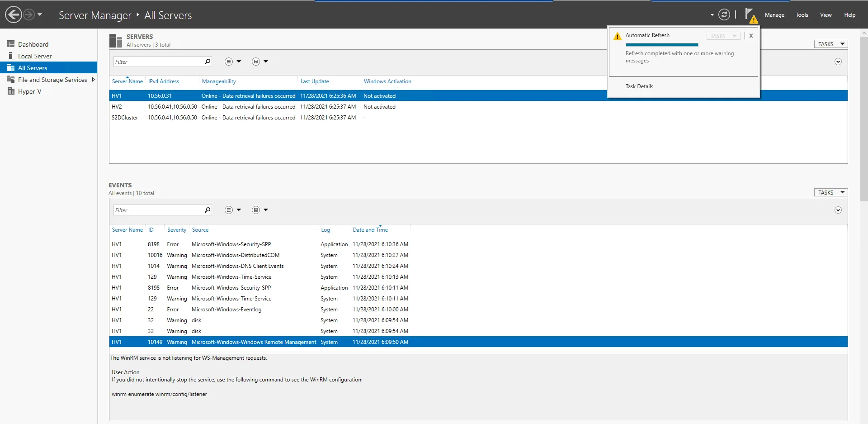Open the notifications flag with warning
The width and height of the screenshot is (868, 424).
[750, 14]
